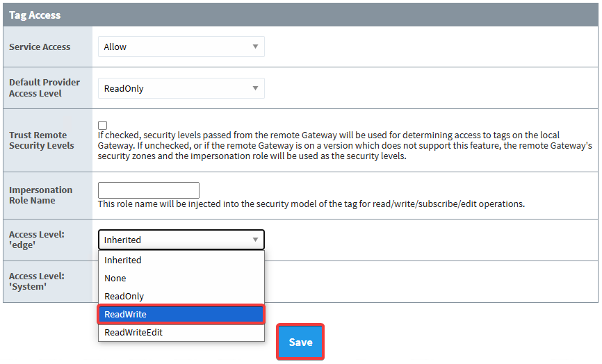
Task: Select Inherited option in the list
Action: click(x=181, y=260)
